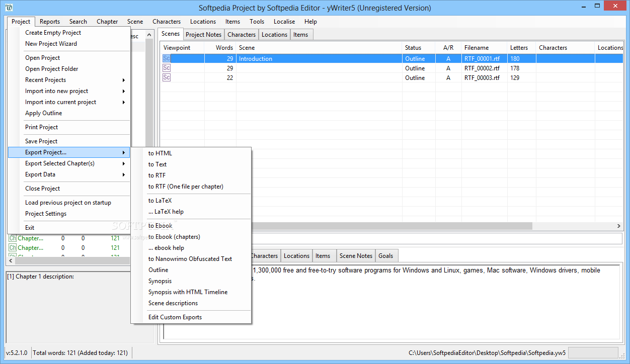This screenshot has width=630, height=364.
Task: Select RTF_00003.rtf filename cell
Action: (x=484, y=77)
